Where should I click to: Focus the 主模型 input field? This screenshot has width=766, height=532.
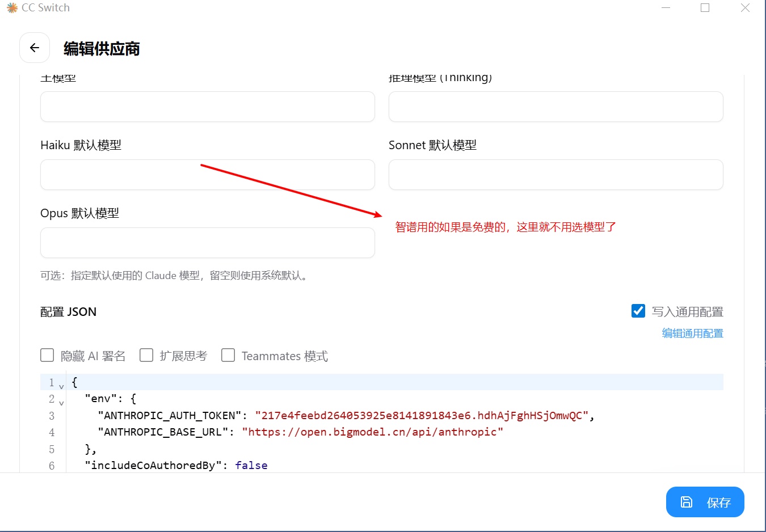point(208,107)
